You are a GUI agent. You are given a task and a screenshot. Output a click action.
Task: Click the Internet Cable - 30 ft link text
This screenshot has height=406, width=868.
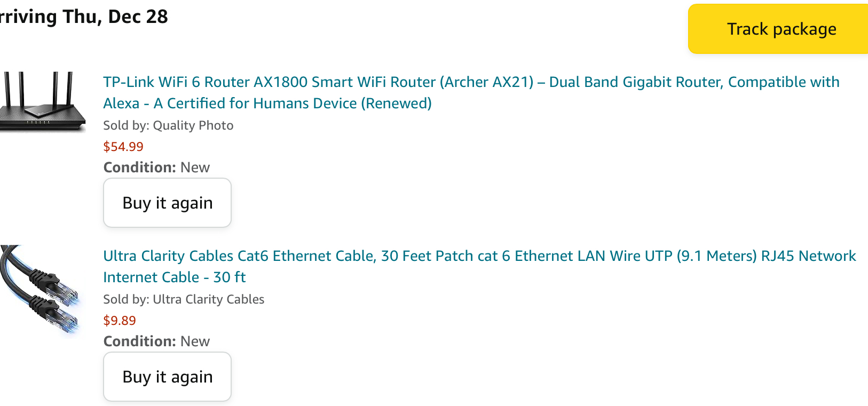[174, 277]
